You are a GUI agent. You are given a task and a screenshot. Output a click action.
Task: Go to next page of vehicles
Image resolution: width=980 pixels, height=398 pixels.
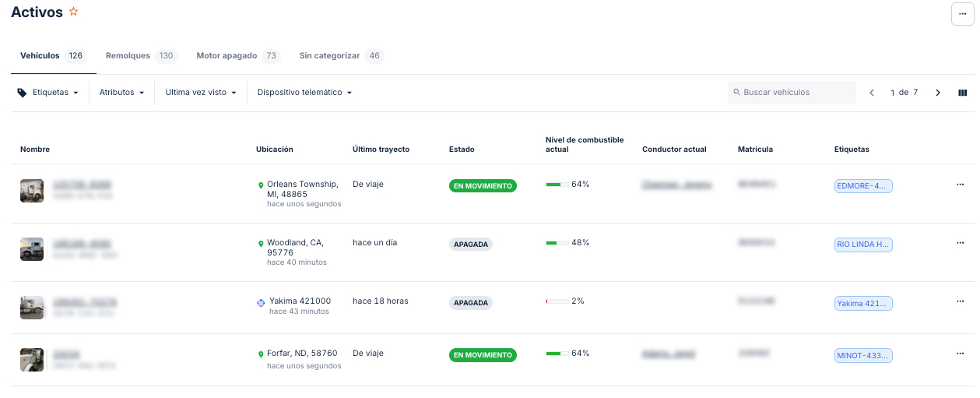click(938, 93)
